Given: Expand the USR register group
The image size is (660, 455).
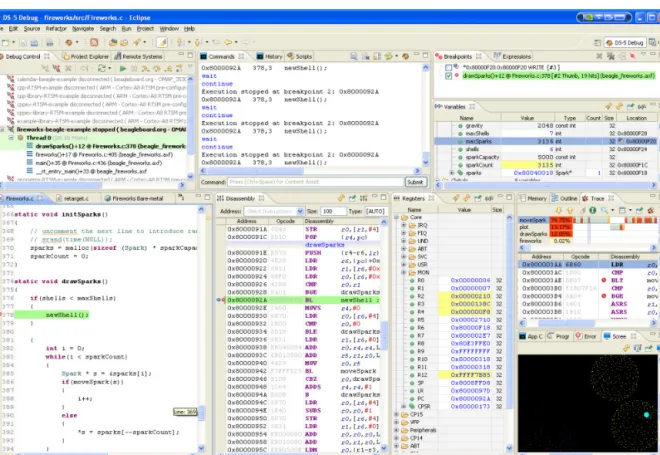Looking at the screenshot, I should click(404, 264).
